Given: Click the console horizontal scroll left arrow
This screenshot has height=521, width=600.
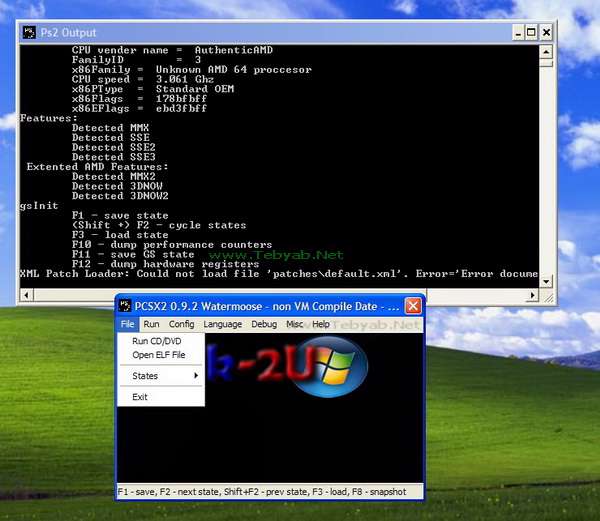Looking at the screenshot, I should (26, 295).
